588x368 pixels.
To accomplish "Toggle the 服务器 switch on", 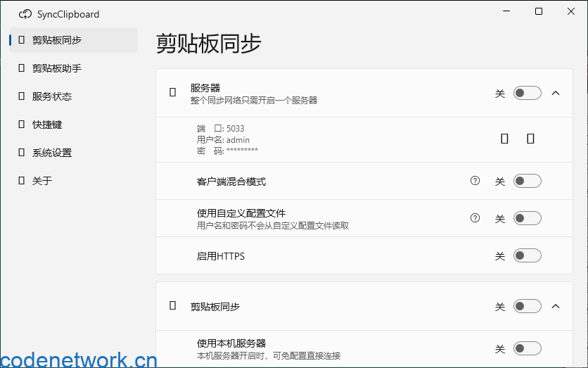I will (x=528, y=93).
